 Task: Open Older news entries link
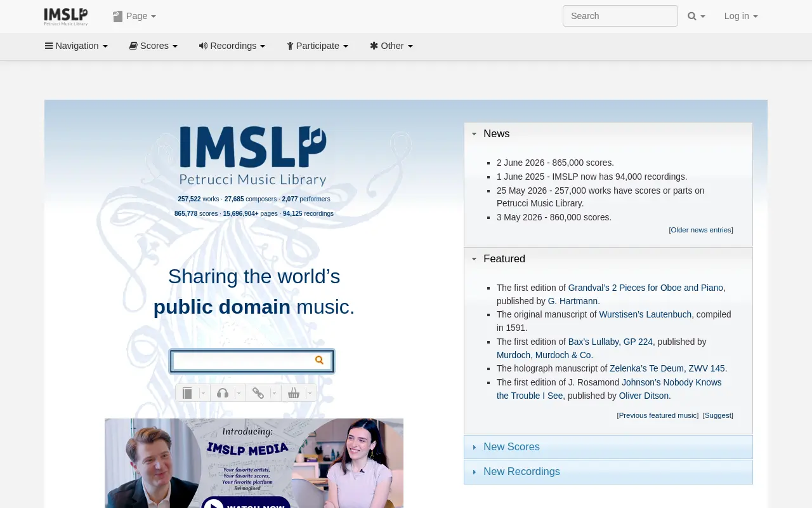pyautogui.click(x=701, y=230)
